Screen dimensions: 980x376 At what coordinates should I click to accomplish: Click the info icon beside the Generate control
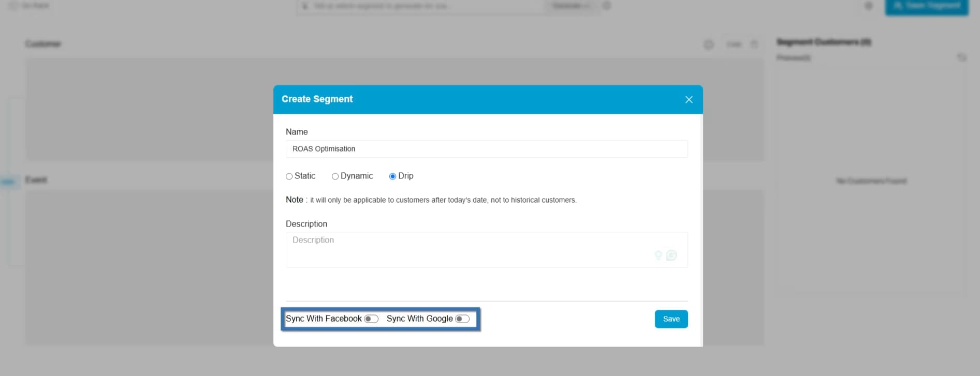tap(606, 6)
